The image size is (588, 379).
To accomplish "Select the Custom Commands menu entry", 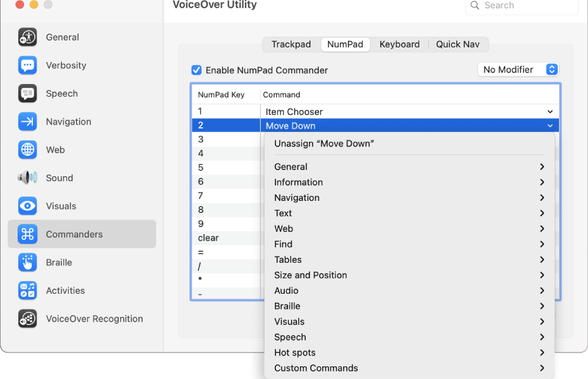I will point(409,368).
